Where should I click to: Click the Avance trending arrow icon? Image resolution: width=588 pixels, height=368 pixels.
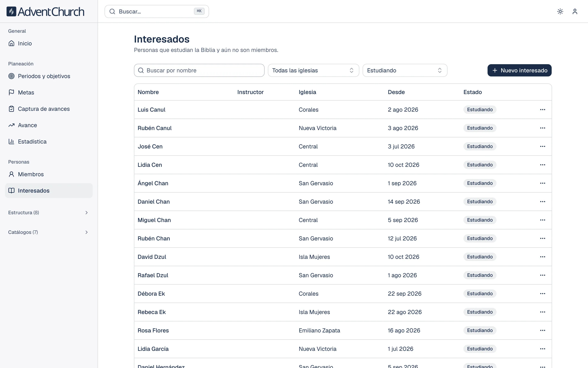point(11,125)
